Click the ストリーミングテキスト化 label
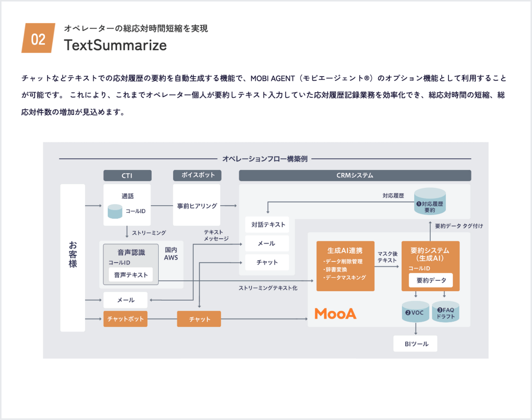 tap(268, 288)
